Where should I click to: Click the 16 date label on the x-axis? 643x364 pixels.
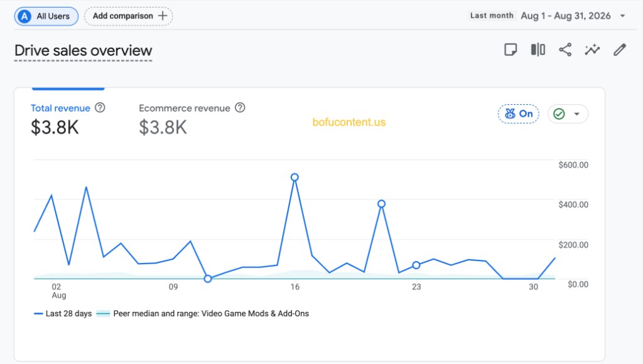pyautogui.click(x=295, y=287)
